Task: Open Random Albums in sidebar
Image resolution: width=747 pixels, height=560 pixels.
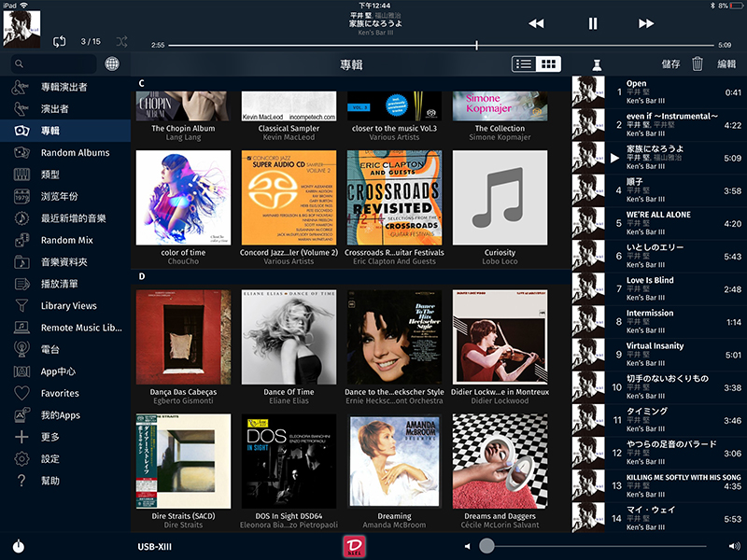Action: tap(75, 153)
